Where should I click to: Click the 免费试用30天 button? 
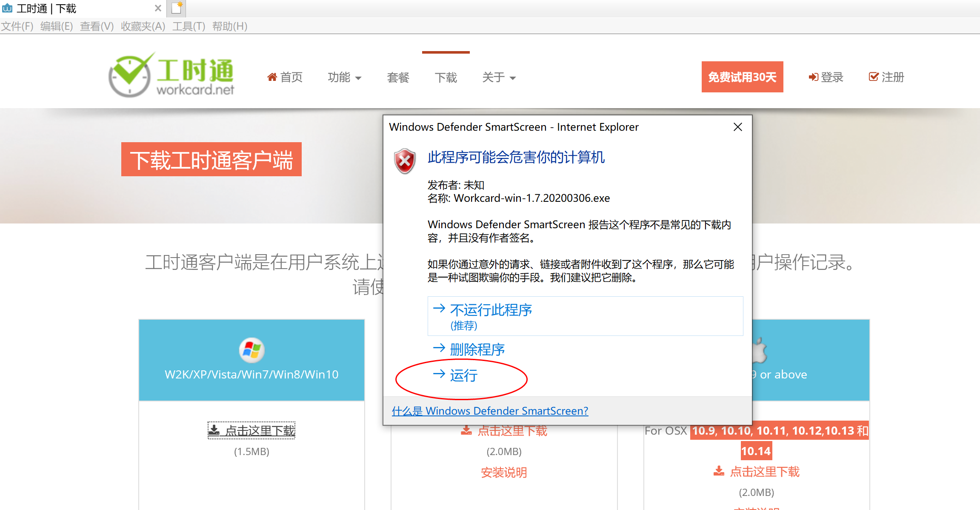click(x=742, y=77)
